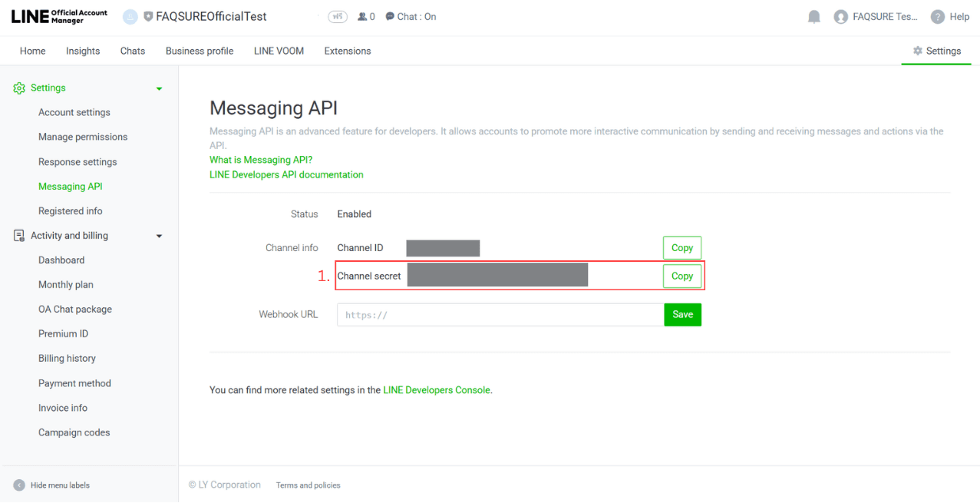
Task: Focus the Webhook URL input field
Action: [500, 315]
